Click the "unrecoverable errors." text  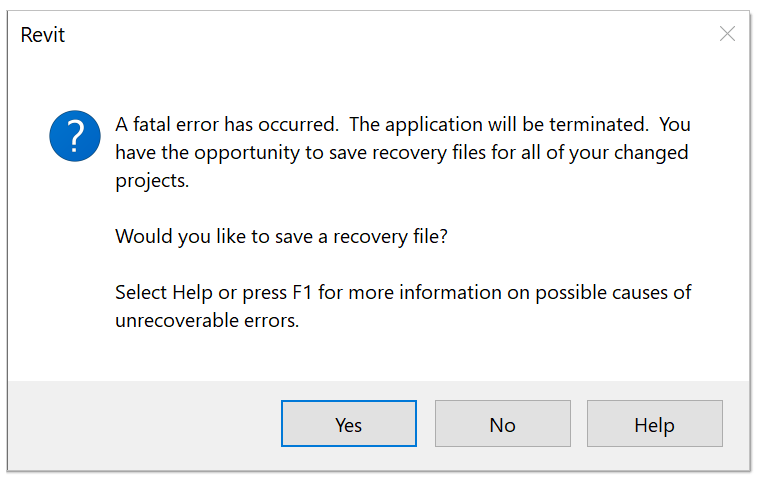pos(207,322)
